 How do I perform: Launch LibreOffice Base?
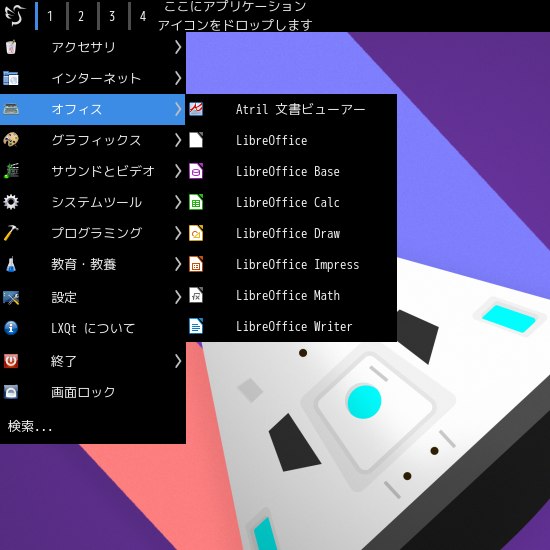point(291,171)
